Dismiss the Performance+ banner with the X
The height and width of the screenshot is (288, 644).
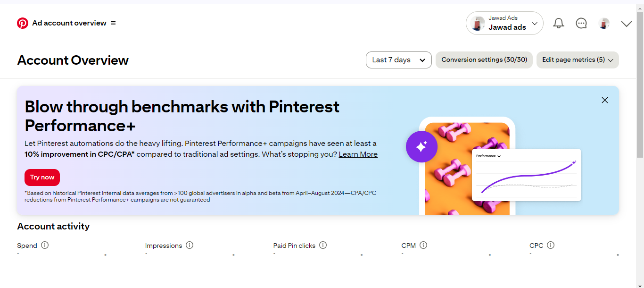coord(605,100)
